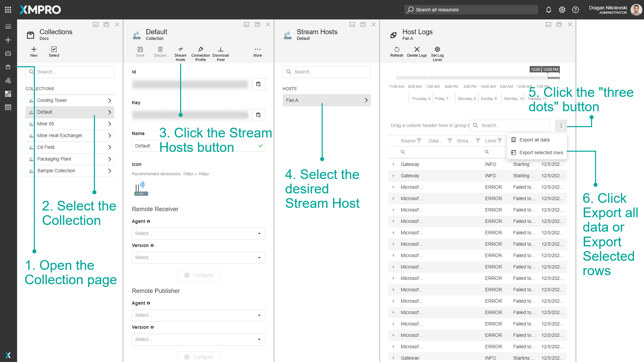Image resolution: width=644 pixels, height=362 pixels.
Task: Click the Search all resources field
Action: 471,10
